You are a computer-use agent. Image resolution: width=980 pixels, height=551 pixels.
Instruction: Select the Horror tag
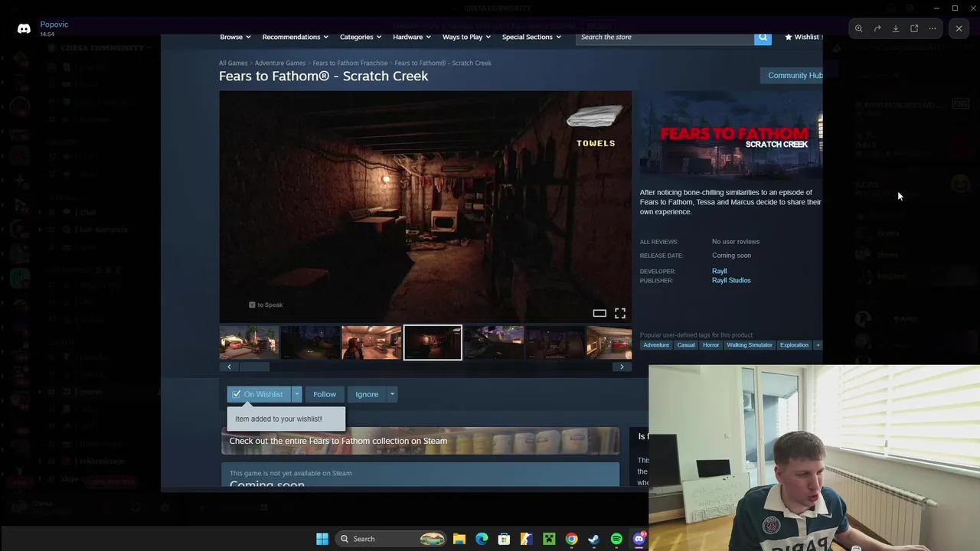pyautogui.click(x=711, y=345)
